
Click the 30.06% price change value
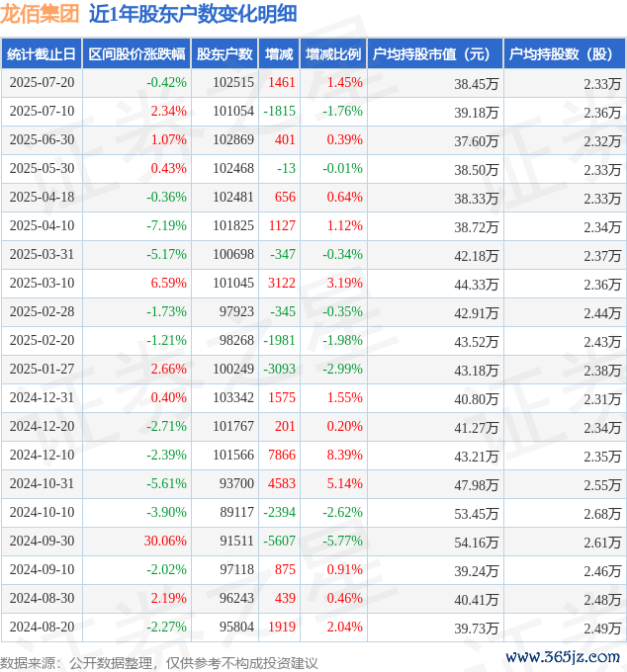[x=165, y=541]
